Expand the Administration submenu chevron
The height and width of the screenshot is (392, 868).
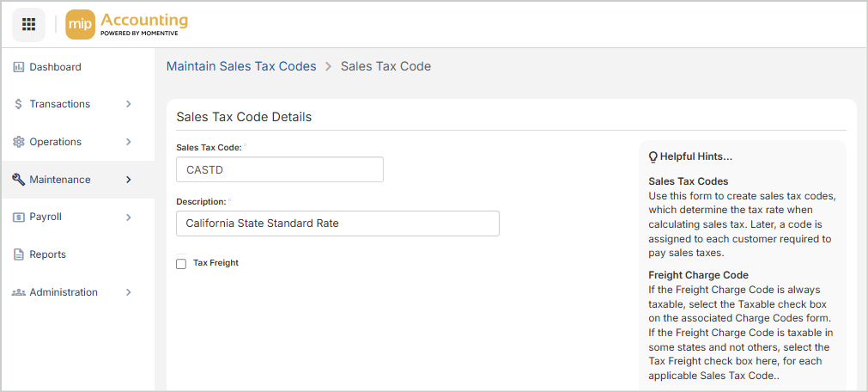[x=129, y=292]
